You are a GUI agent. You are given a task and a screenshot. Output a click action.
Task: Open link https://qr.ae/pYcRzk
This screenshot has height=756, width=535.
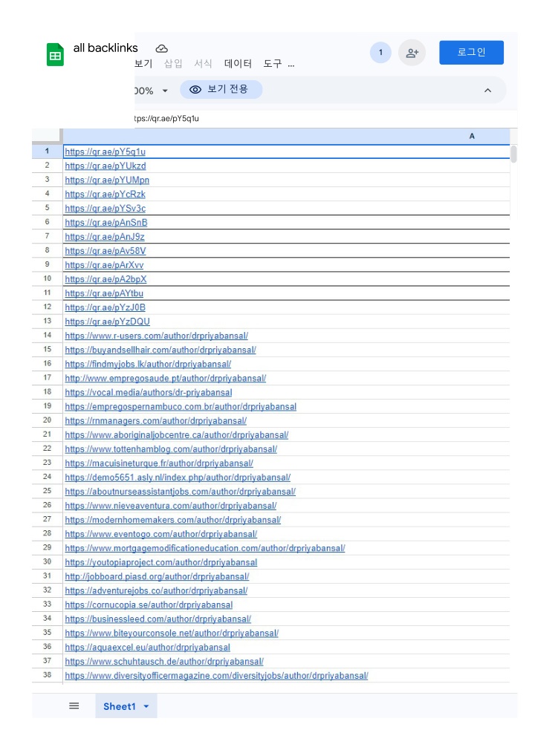pos(106,195)
